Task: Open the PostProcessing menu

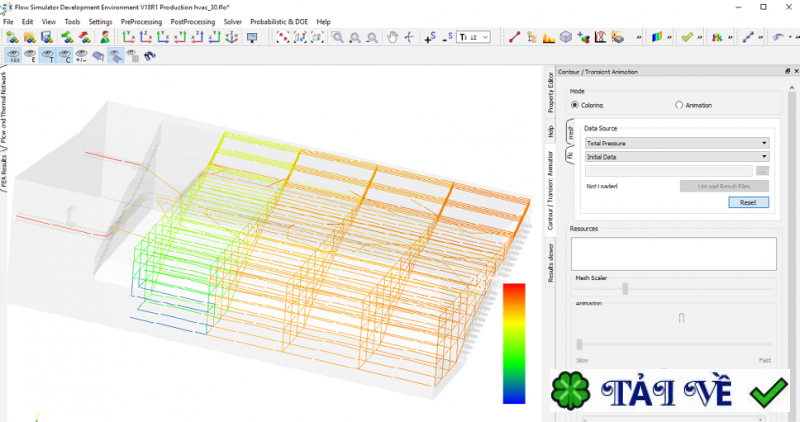Action: pos(193,21)
